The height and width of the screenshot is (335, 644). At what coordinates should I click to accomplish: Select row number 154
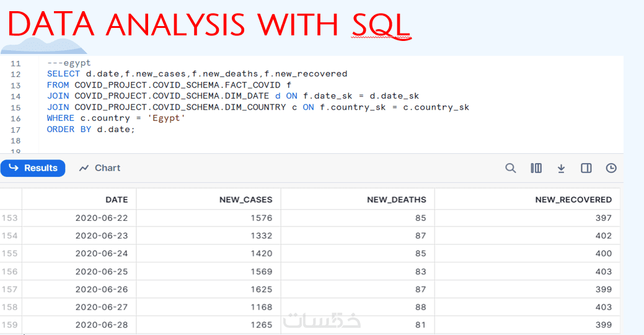9,236
